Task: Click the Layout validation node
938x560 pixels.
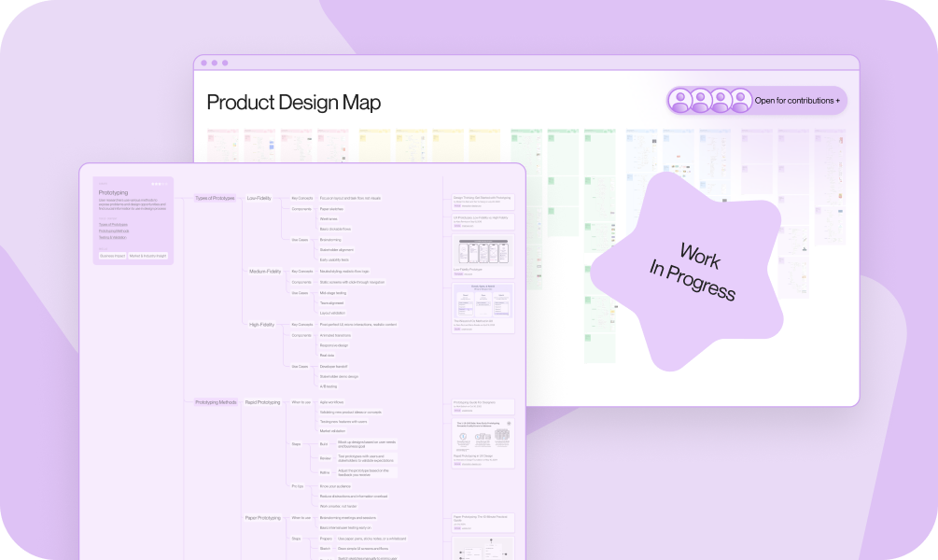Action: pos(332,314)
